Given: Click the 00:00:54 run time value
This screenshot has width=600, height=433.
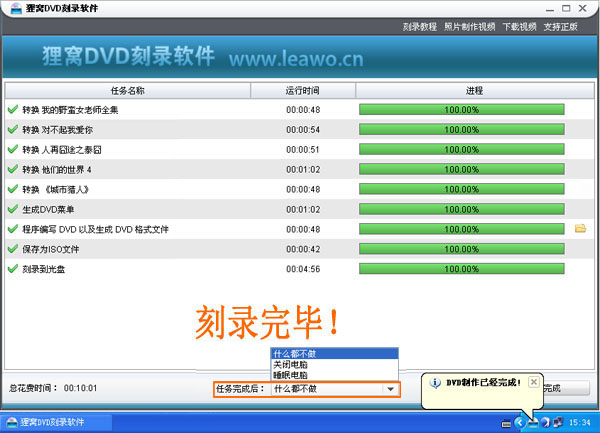Looking at the screenshot, I should pos(303,130).
